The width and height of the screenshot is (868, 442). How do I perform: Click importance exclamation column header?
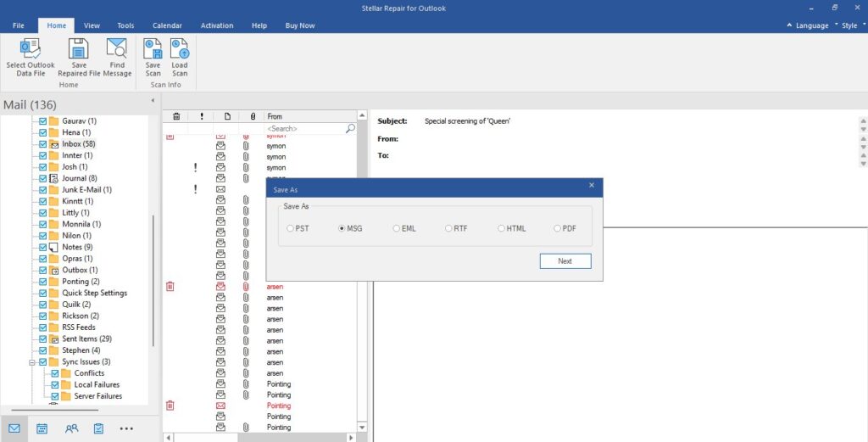pyautogui.click(x=202, y=116)
